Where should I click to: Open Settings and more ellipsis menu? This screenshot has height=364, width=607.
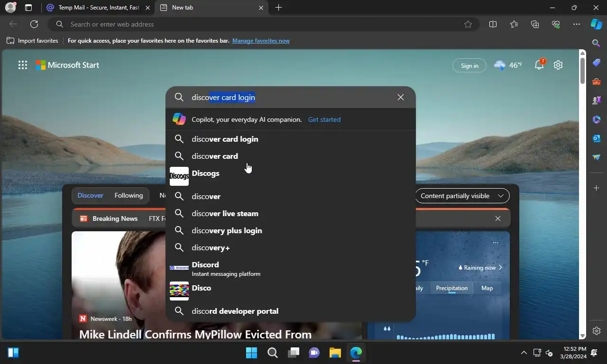[x=577, y=24]
